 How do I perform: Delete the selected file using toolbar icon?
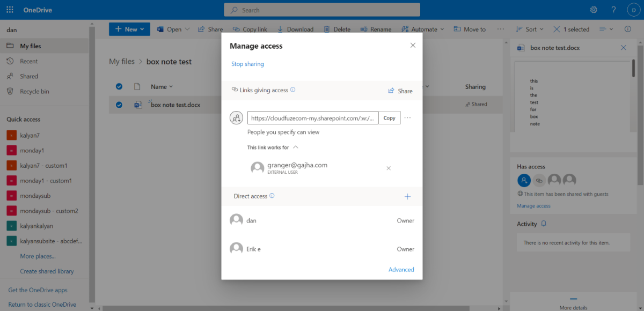326,29
